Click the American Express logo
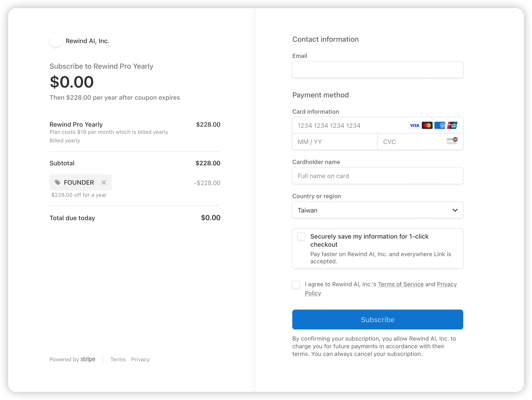Image resolution: width=532 pixels, height=400 pixels. 440,125
